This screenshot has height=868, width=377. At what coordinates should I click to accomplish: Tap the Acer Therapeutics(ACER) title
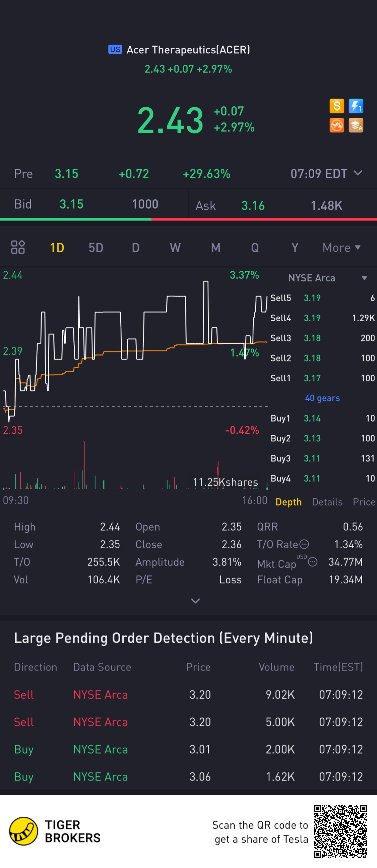(x=188, y=50)
